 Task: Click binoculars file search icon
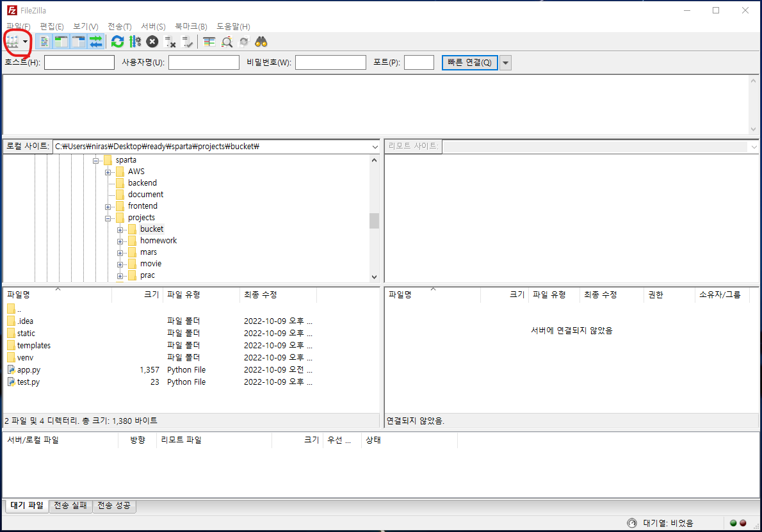(261, 42)
